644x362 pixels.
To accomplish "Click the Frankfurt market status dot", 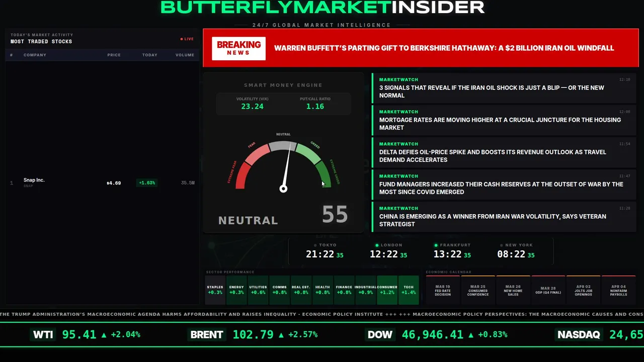I will (x=436, y=245).
